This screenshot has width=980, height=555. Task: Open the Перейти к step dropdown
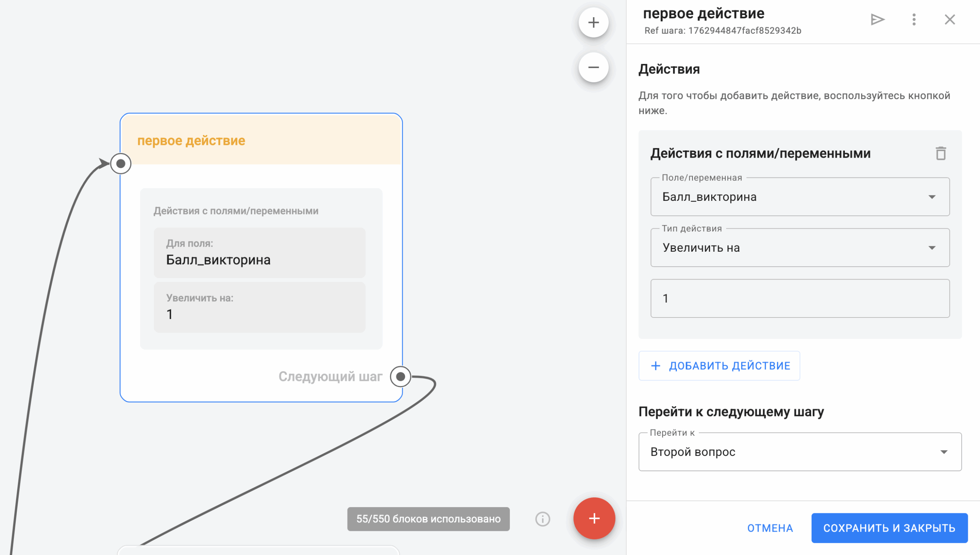[800, 452]
